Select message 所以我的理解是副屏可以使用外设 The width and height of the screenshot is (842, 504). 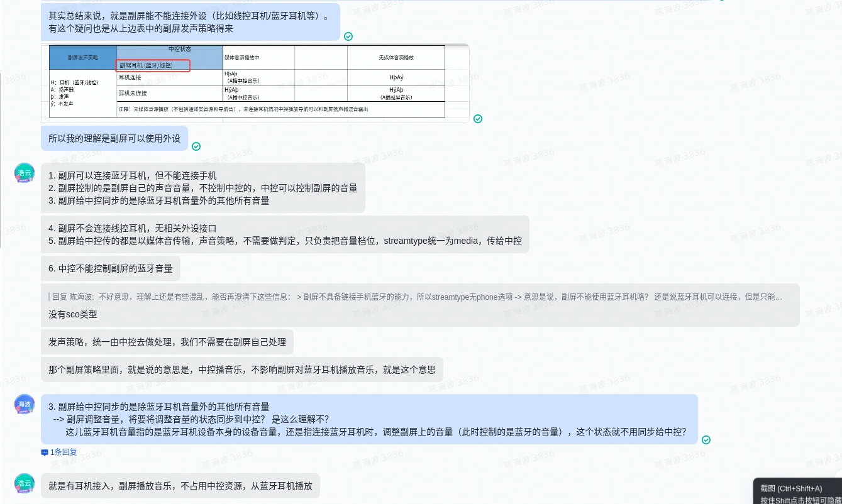(x=114, y=138)
